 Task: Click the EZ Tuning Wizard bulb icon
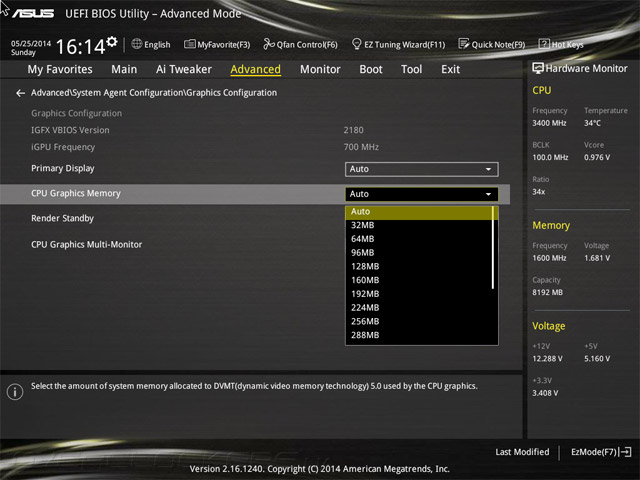click(x=356, y=44)
